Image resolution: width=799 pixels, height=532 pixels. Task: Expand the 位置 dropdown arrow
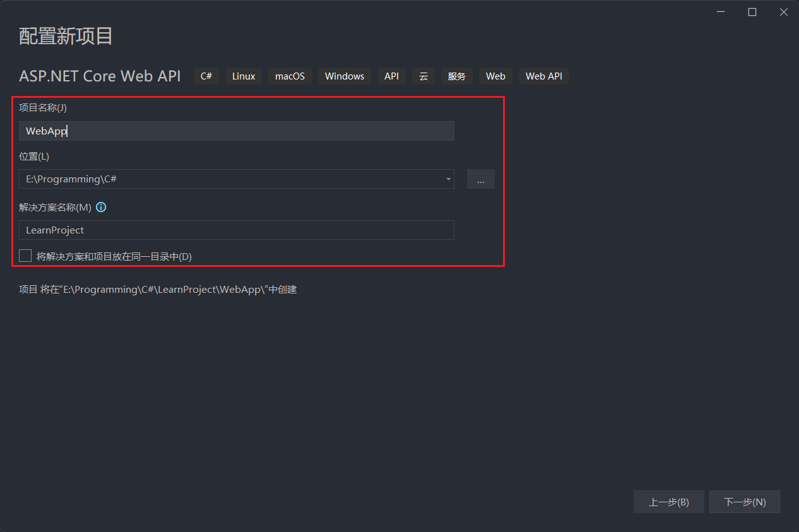pyautogui.click(x=448, y=179)
